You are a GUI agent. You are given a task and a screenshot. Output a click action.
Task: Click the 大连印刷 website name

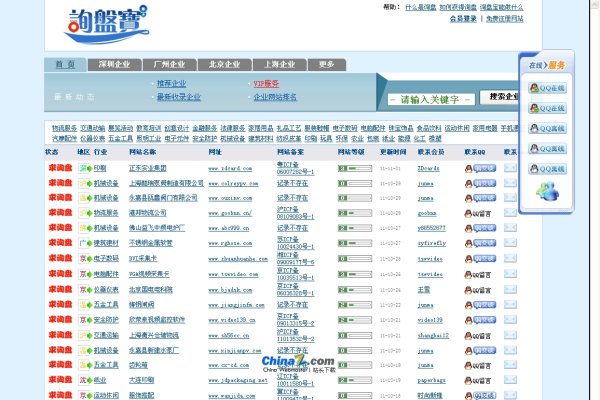point(141,380)
